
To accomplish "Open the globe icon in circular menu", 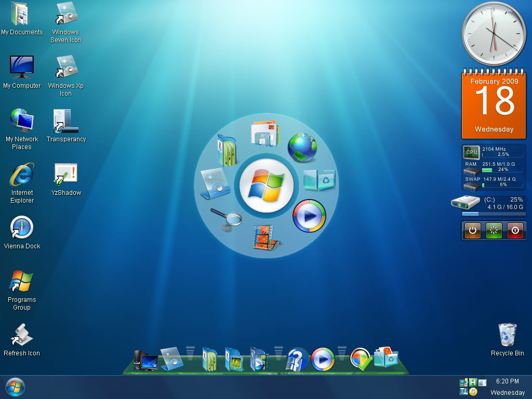I will point(302,148).
